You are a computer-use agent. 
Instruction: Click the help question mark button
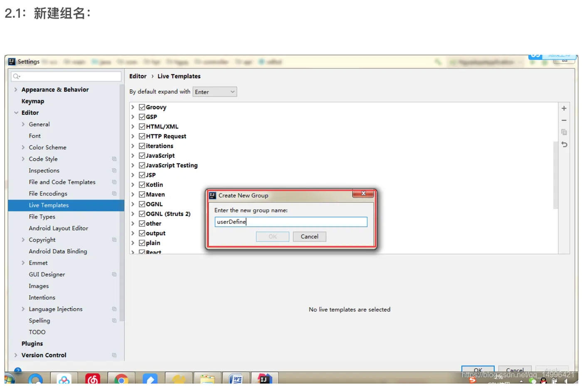point(18,370)
